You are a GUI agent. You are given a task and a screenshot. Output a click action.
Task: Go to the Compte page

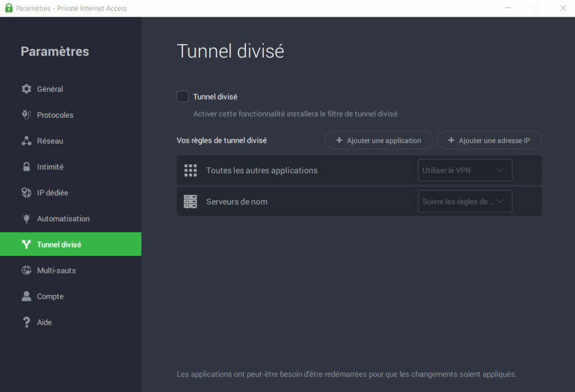[x=70, y=296]
